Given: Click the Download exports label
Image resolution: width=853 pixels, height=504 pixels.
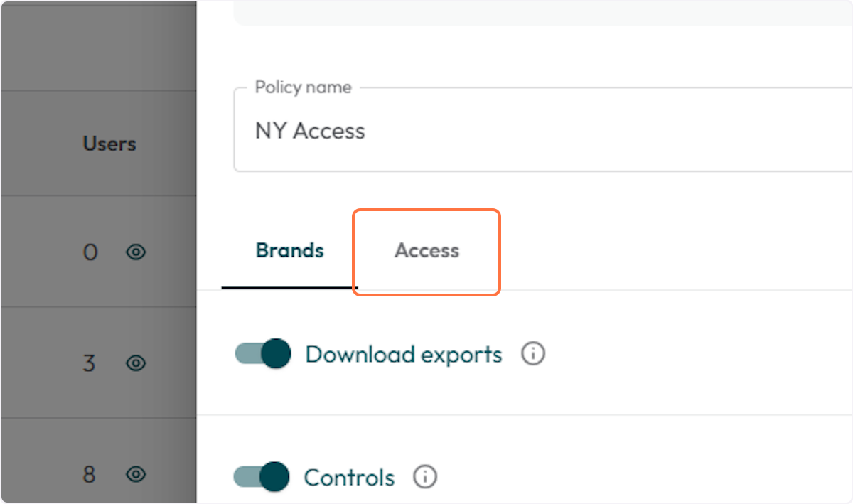Looking at the screenshot, I should coord(403,354).
